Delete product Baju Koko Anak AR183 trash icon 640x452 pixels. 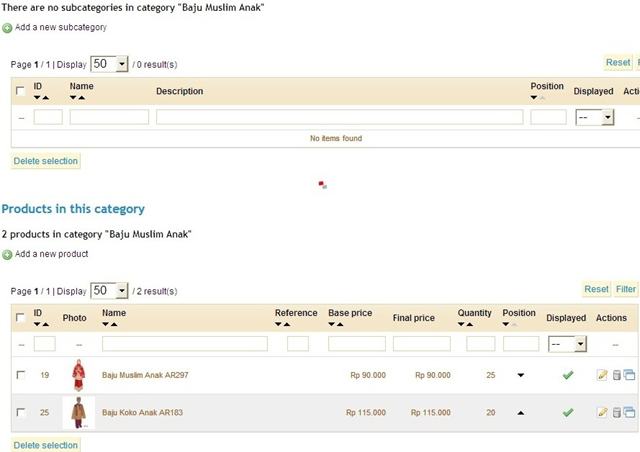click(617, 412)
